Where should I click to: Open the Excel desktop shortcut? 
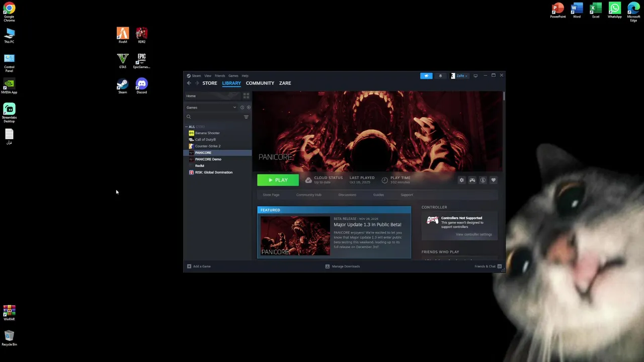[x=596, y=11]
